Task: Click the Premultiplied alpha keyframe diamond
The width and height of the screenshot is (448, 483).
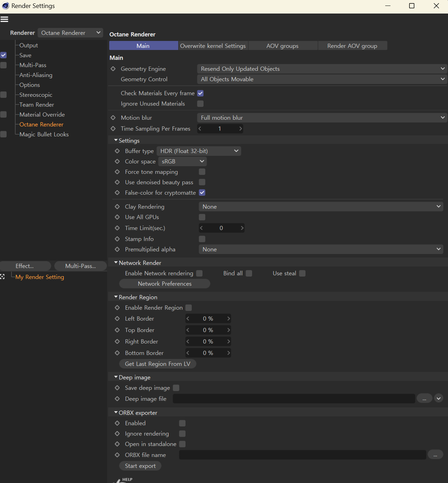Action: (x=117, y=249)
